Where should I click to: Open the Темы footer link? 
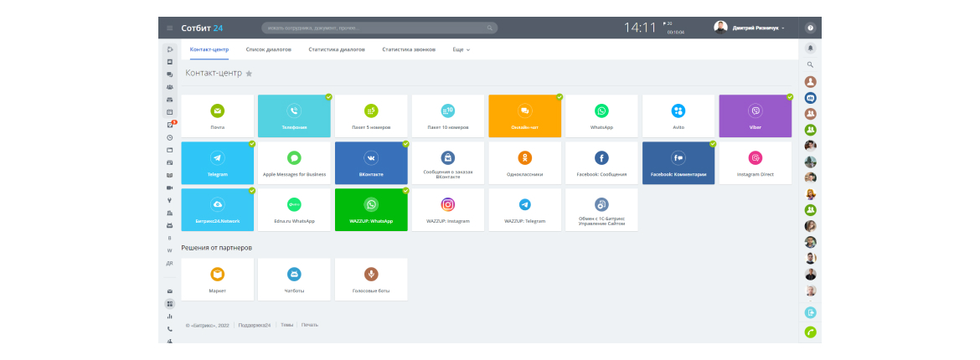click(x=286, y=325)
